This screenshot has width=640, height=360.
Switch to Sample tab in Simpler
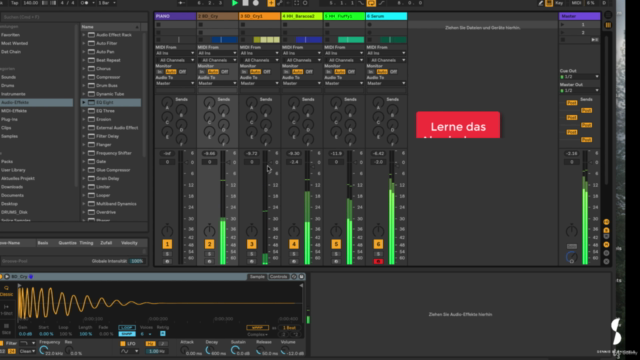(257, 277)
